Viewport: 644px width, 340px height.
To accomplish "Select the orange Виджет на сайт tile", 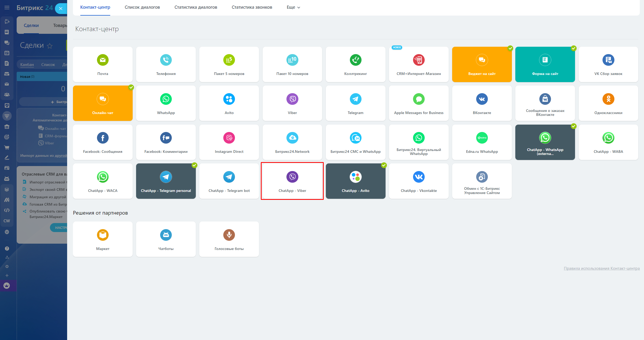I will pyautogui.click(x=481, y=64).
